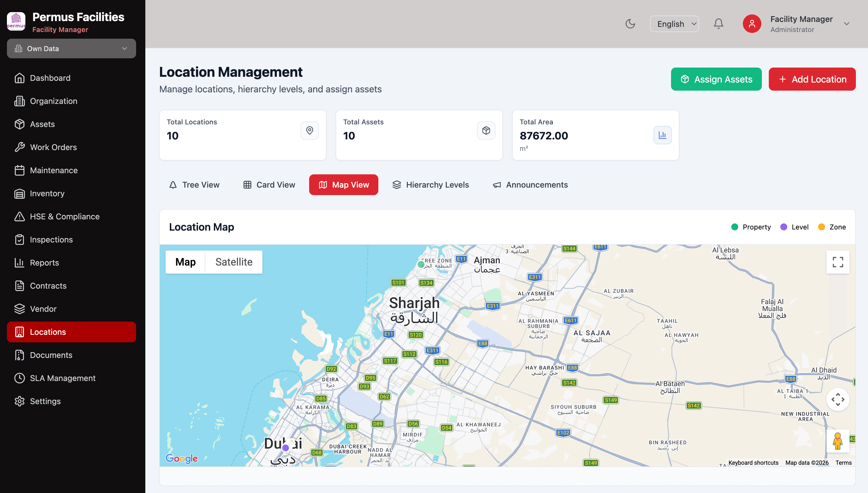Expand the Own Data selector
Screen dimensions: 868x493
[x=72, y=48]
